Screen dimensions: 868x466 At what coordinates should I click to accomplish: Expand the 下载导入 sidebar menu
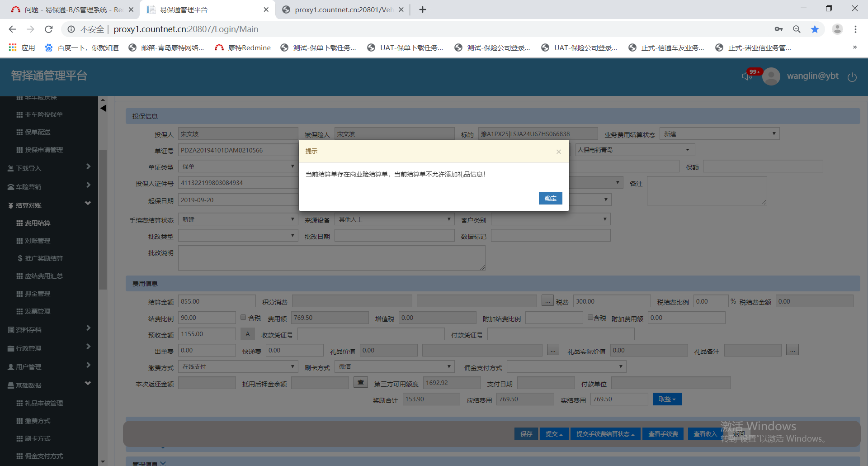49,168
